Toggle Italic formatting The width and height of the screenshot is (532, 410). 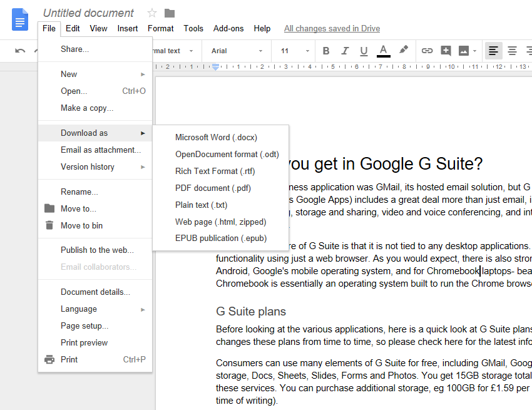coord(344,51)
